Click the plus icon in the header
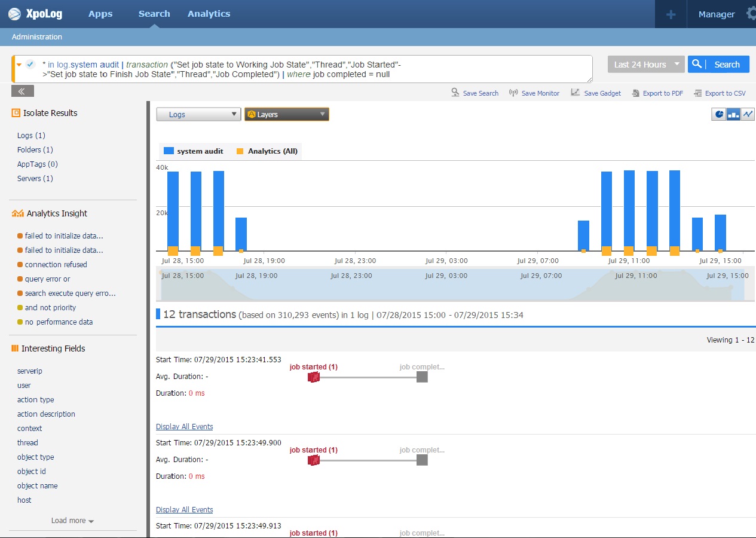This screenshot has width=756, height=538. click(671, 14)
